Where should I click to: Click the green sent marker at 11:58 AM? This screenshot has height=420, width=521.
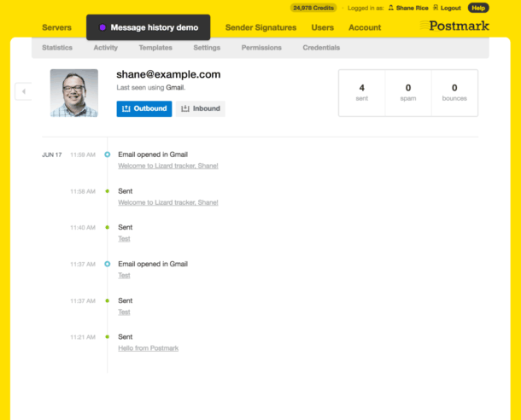[108, 191]
